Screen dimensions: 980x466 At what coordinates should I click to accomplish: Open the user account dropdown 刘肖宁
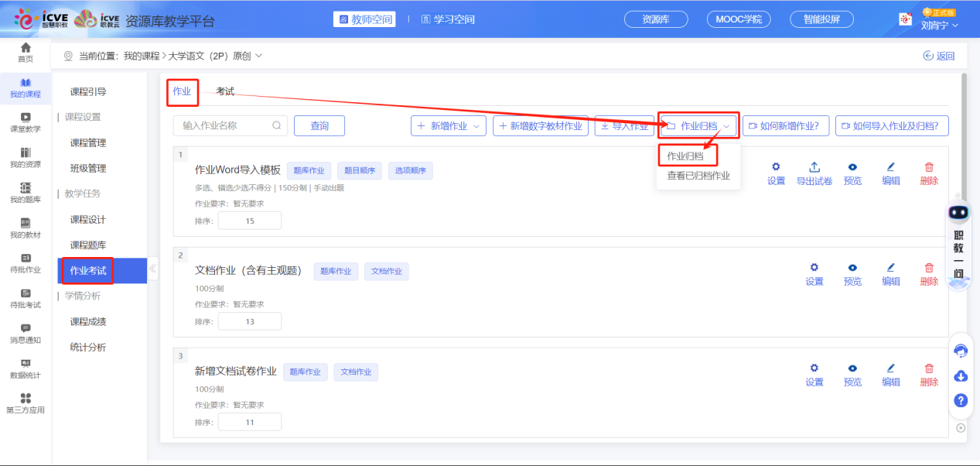point(939,25)
